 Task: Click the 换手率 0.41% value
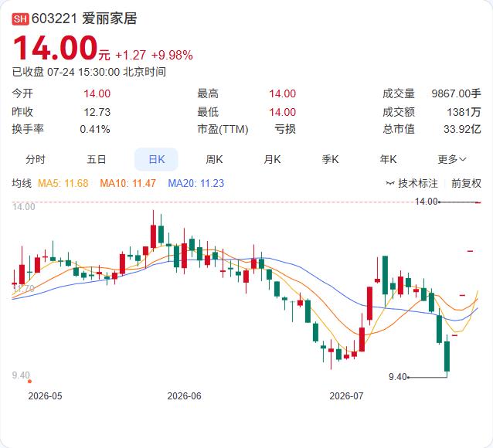tap(94, 129)
